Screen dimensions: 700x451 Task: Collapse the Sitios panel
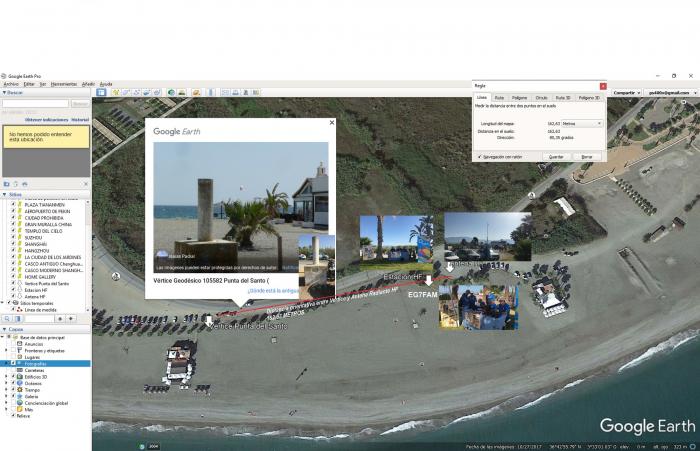[4, 195]
